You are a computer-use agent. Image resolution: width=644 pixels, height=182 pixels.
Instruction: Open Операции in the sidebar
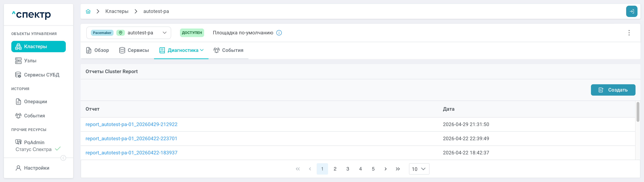(x=39, y=102)
